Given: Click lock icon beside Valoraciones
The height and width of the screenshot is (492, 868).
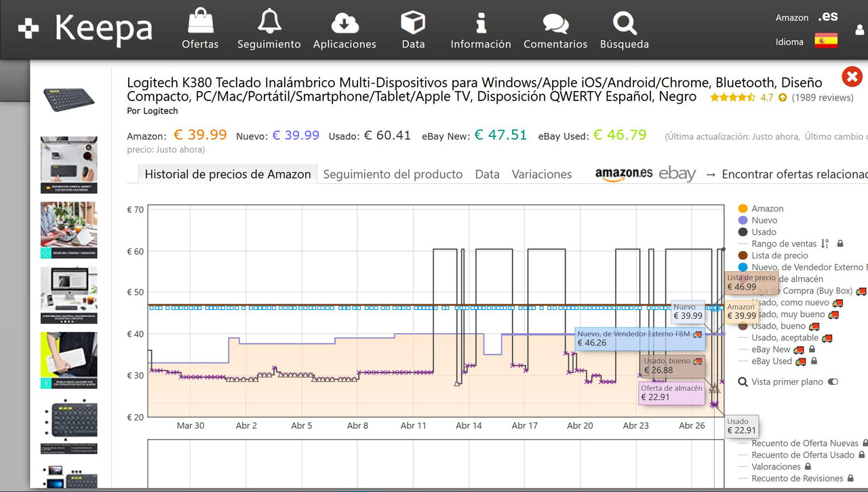Looking at the screenshot, I should [808, 467].
